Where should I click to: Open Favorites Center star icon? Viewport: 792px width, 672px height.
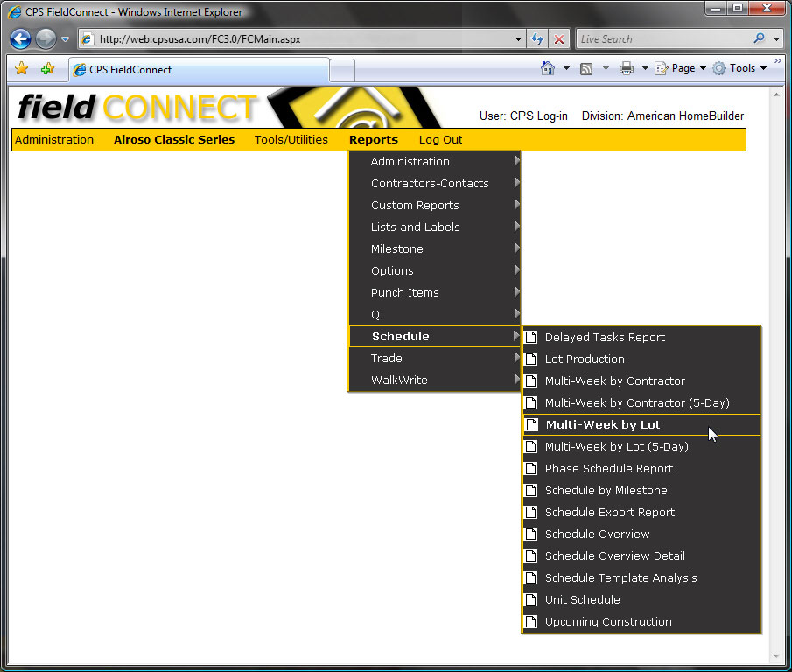pos(21,68)
